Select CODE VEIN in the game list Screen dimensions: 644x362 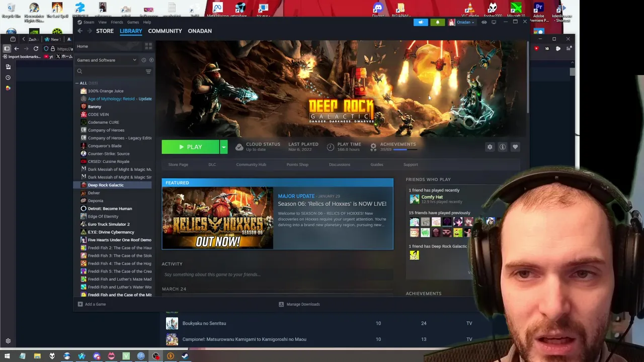(98, 114)
